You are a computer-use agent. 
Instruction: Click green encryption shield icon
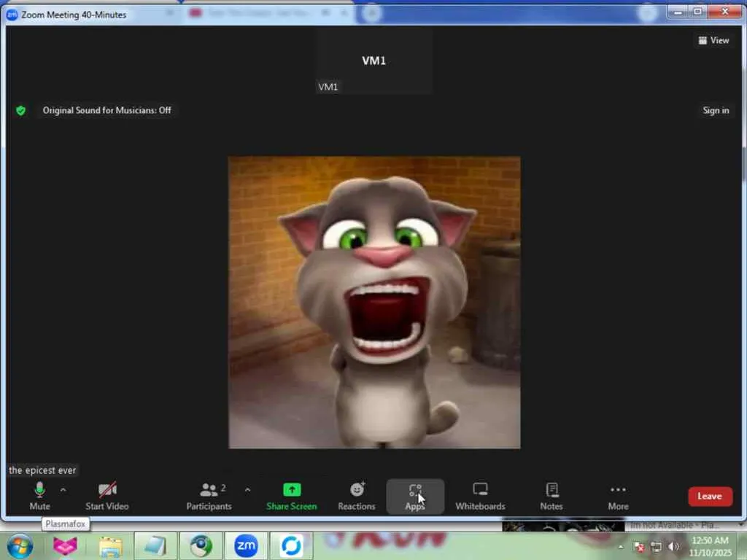[x=20, y=111]
